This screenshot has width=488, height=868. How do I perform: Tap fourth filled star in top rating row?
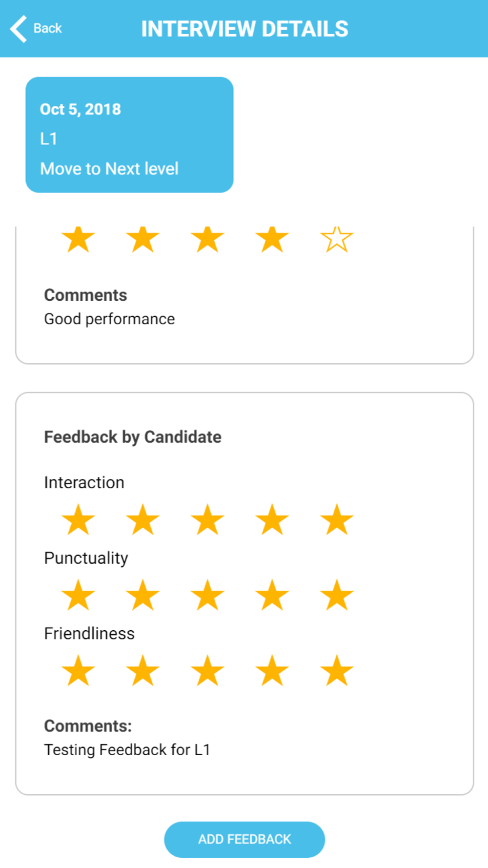[x=272, y=239]
